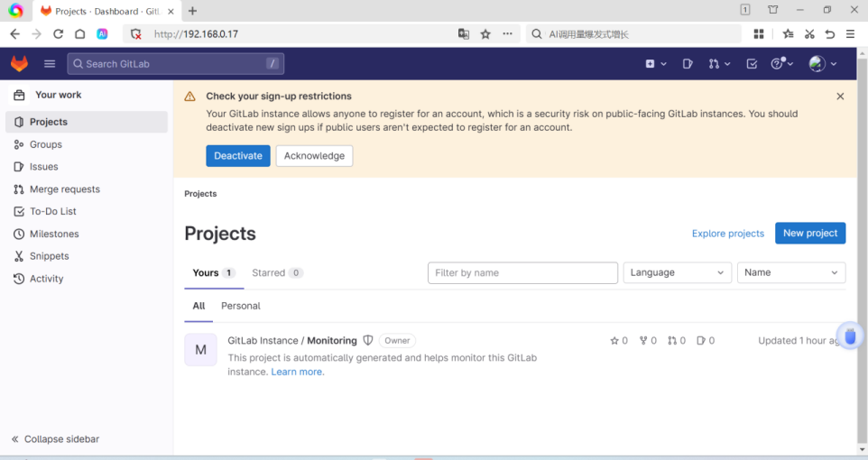Image resolution: width=868 pixels, height=460 pixels.
Task: Click the internal visibility shield icon
Action: tap(368, 340)
